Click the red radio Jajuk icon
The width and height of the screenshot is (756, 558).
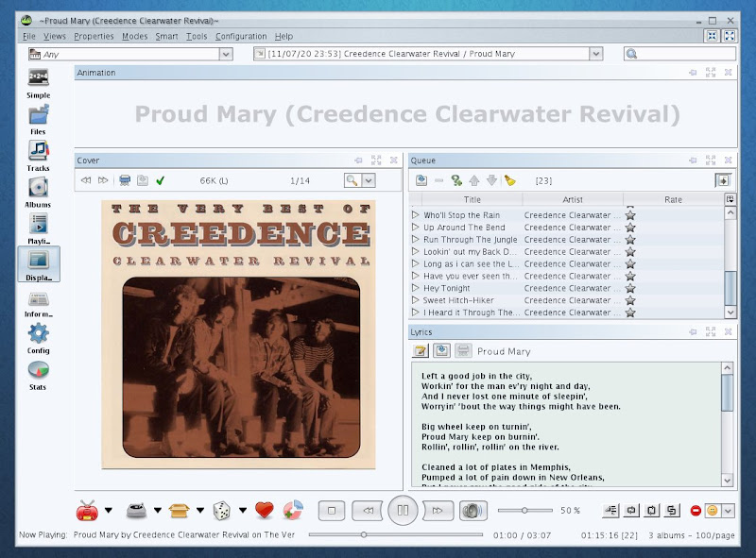(x=87, y=510)
